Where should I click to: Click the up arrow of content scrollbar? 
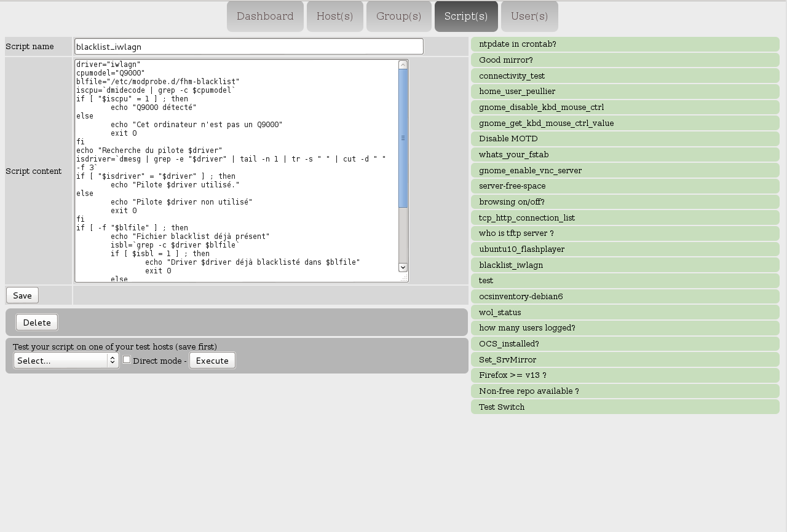[403, 63]
